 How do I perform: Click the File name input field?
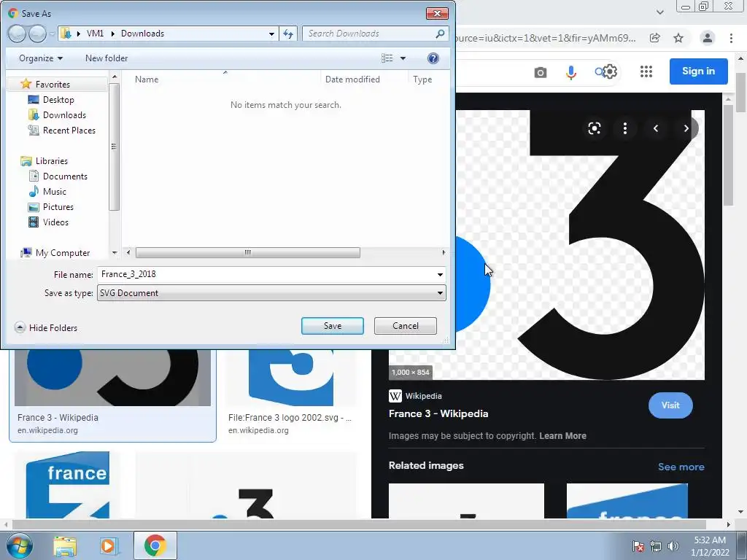[266, 274]
